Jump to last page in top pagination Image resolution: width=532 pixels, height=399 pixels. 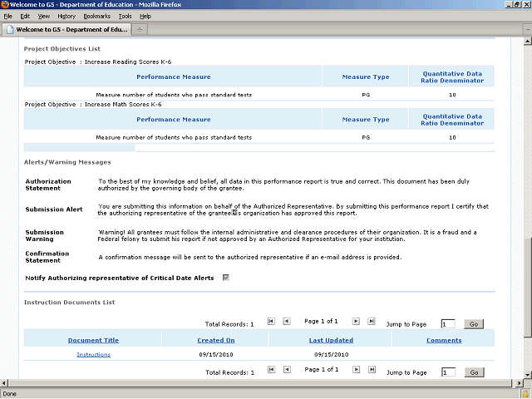372,321
